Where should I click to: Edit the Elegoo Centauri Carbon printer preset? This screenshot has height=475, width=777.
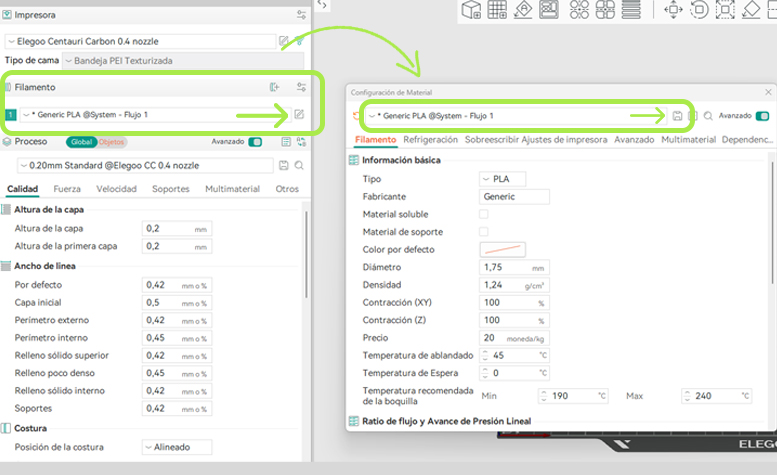(x=283, y=41)
